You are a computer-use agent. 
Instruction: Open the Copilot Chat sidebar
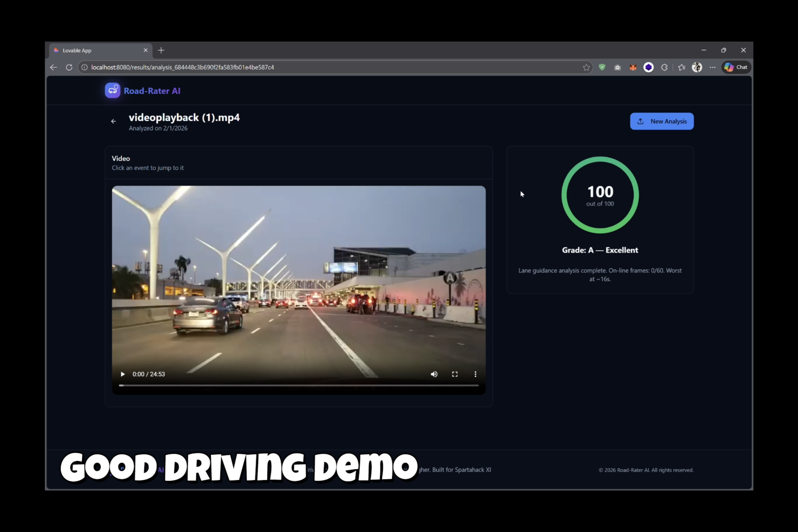[x=736, y=67]
